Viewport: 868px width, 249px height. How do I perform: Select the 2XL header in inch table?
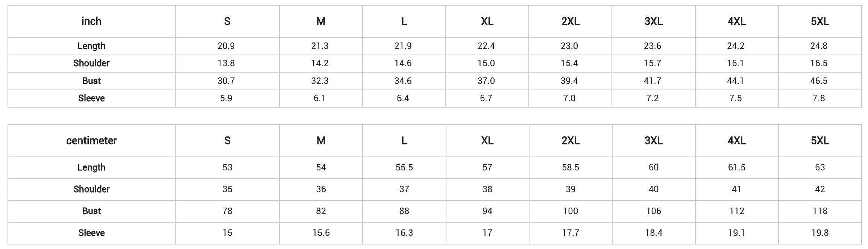[x=571, y=21]
